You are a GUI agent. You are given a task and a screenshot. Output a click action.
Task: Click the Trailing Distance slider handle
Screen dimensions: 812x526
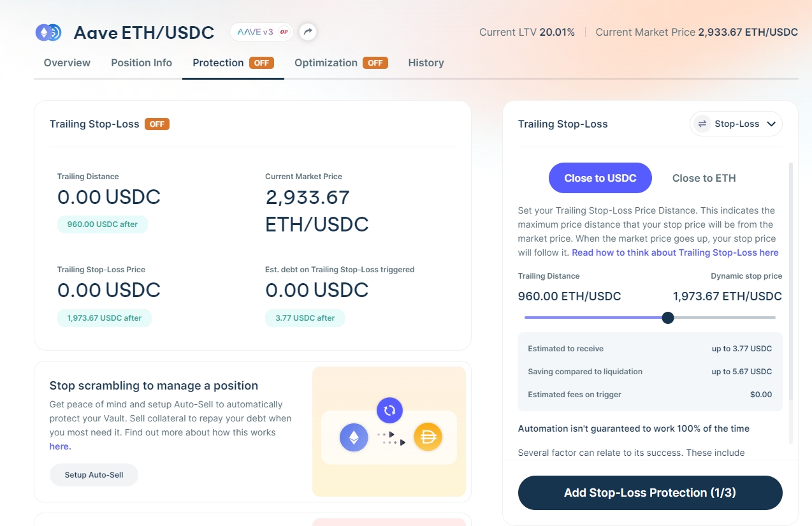(668, 318)
